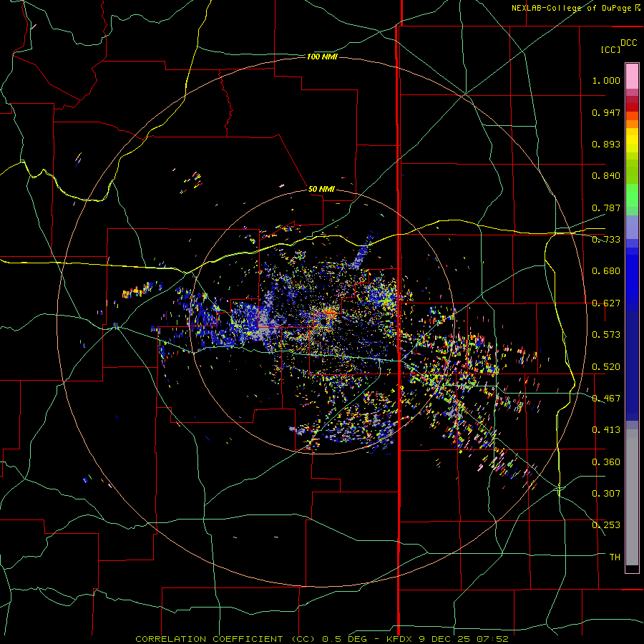Click the 50 NMI range ring label

coord(321,190)
